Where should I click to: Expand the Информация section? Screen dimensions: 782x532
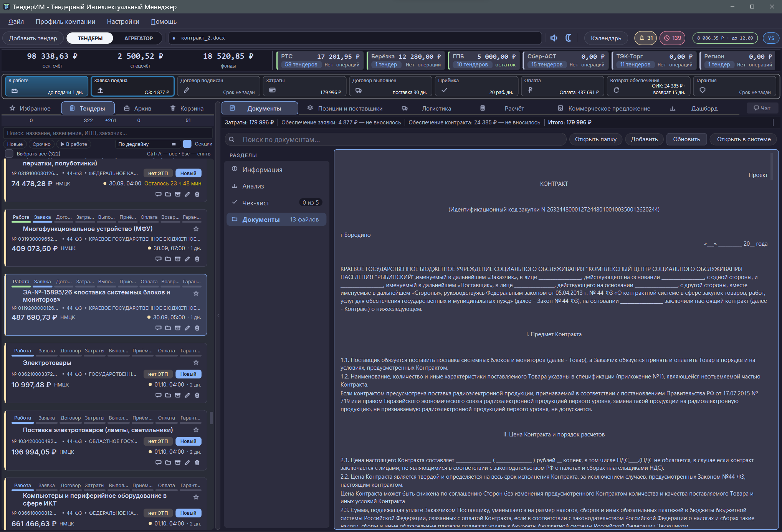pyautogui.click(x=276, y=169)
